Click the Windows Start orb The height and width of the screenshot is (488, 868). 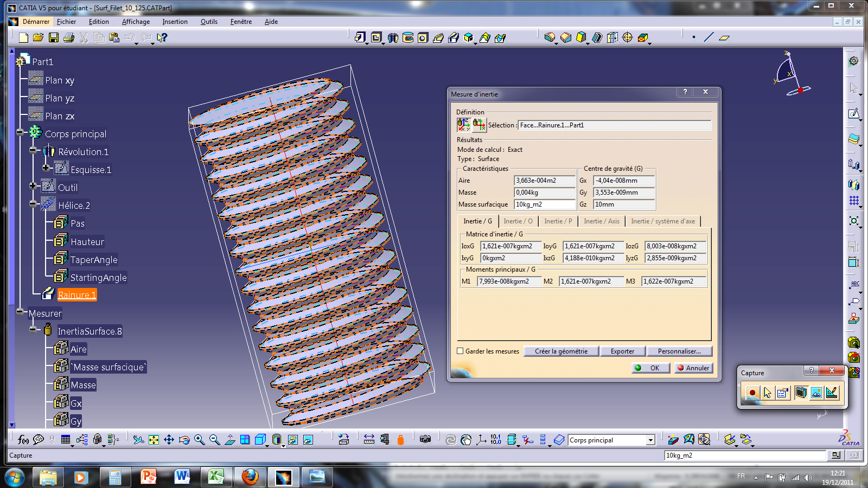(15, 478)
